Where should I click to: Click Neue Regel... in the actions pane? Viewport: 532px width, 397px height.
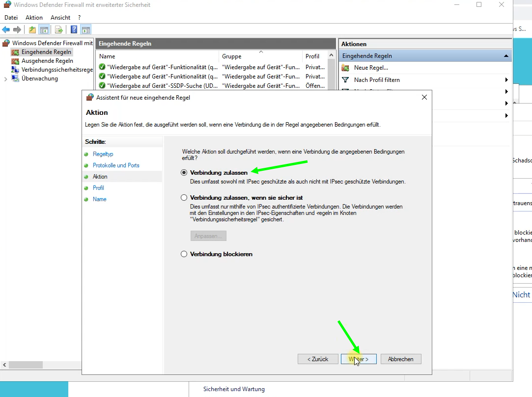click(x=371, y=68)
